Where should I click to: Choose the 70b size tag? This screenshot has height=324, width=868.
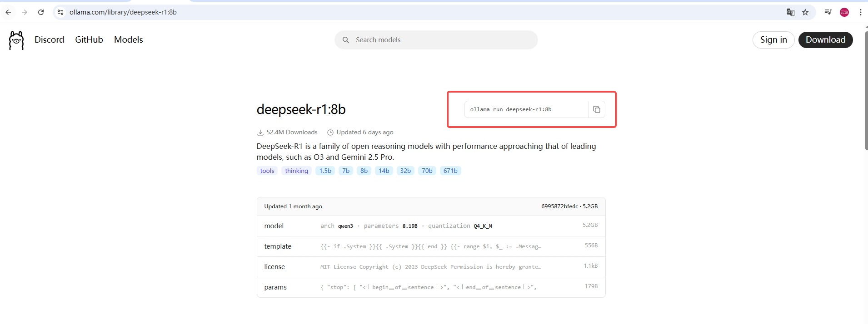pos(427,171)
